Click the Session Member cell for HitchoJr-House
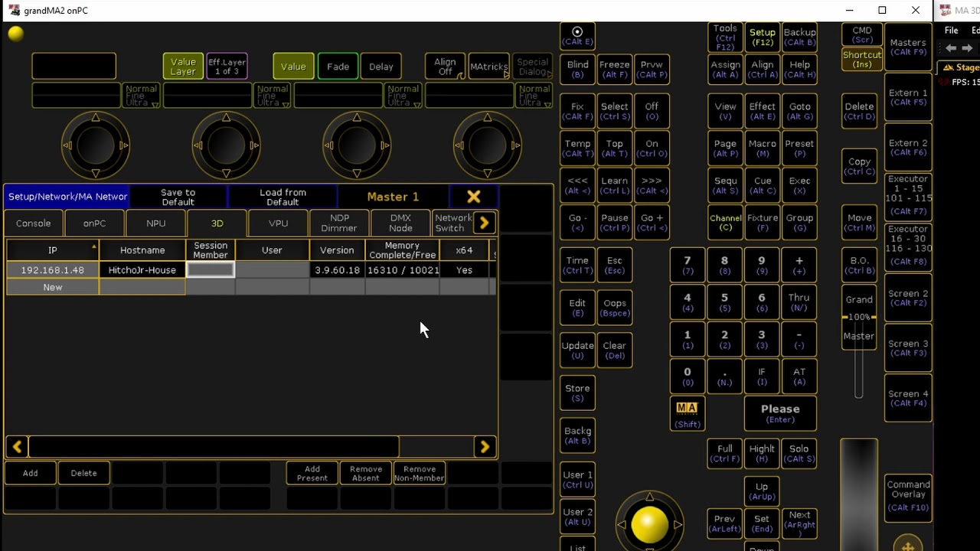Viewport: 980px width, 551px height. tap(211, 270)
